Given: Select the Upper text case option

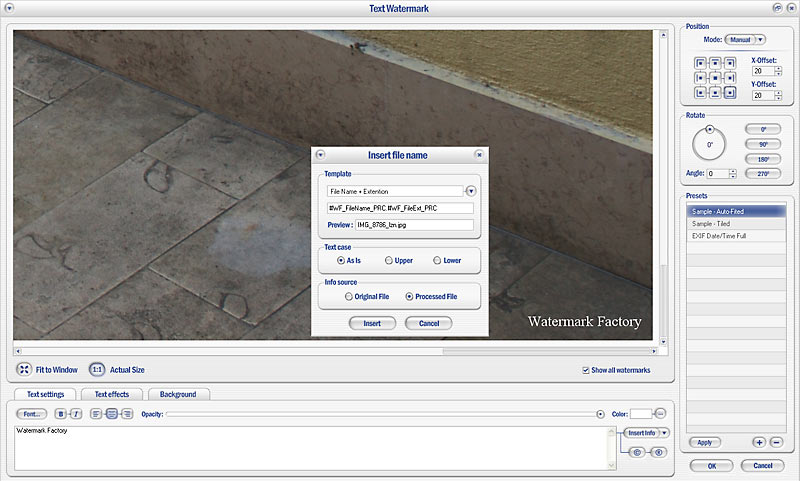Looking at the screenshot, I should tap(389, 260).
